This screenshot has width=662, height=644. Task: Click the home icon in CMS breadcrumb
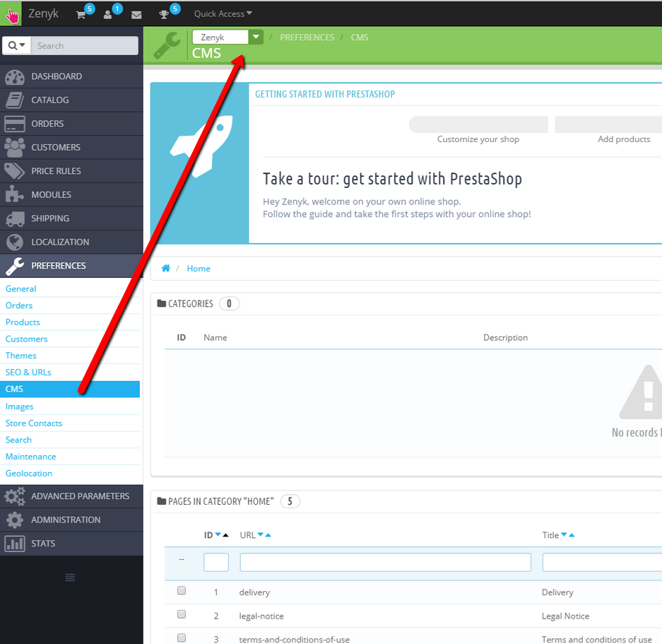pos(165,269)
